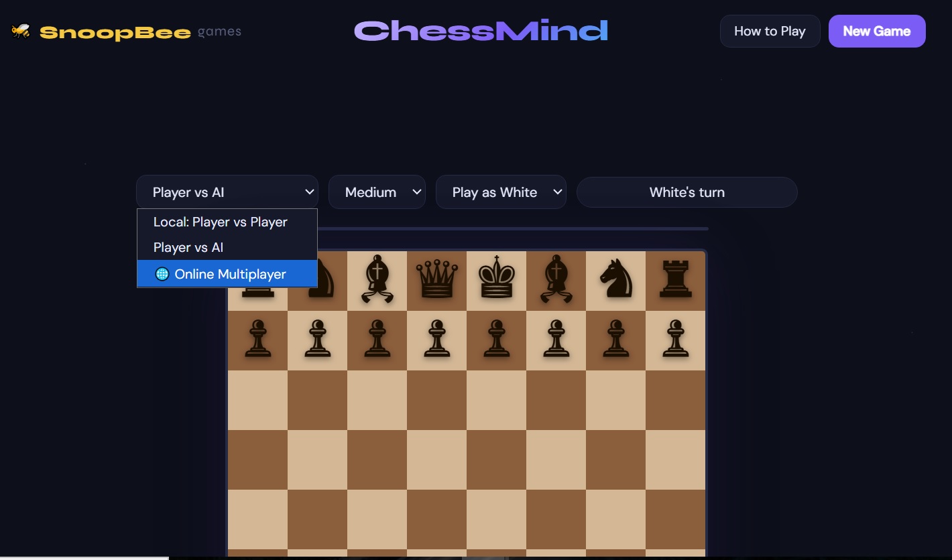This screenshot has height=560, width=952.
Task: Click the ChessMind title
Action: coord(481,31)
